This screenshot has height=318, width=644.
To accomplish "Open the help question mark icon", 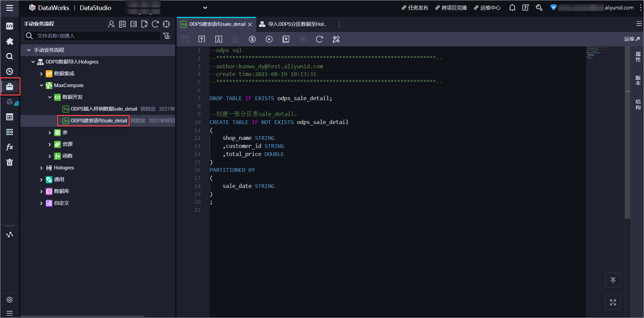I will coord(525,8).
